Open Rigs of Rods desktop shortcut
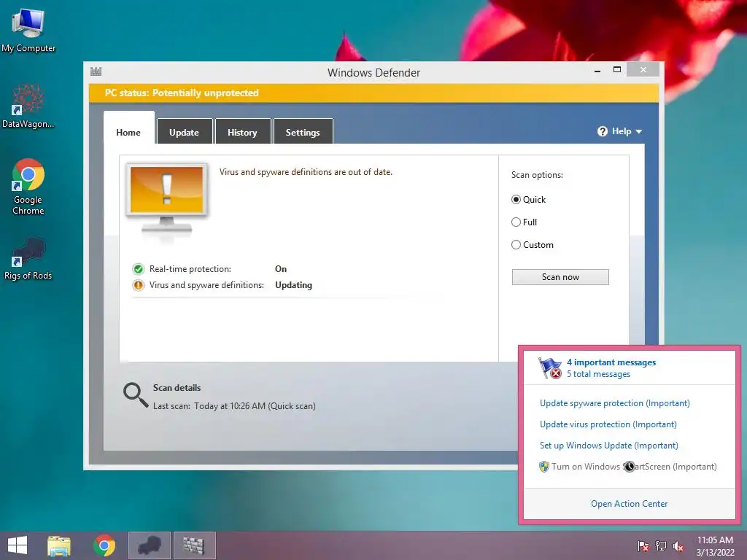 tap(28, 259)
